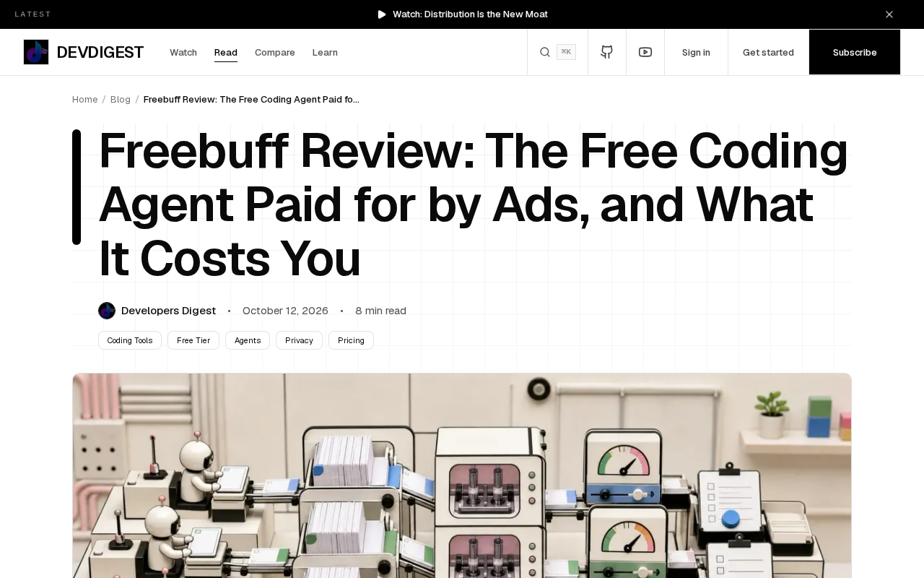Click the Developers Digest author name
The image size is (924, 578).
click(168, 311)
